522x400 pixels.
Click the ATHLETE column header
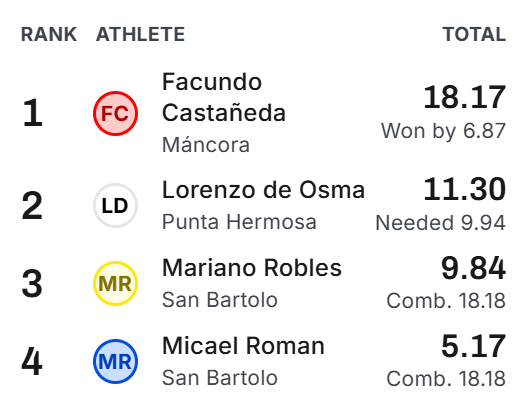[140, 34]
